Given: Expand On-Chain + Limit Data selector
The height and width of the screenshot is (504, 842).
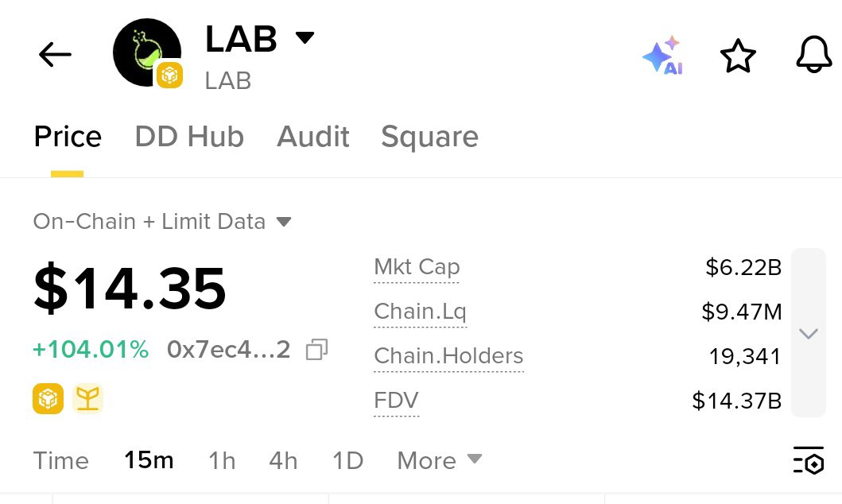Looking at the screenshot, I should [162, 221].
